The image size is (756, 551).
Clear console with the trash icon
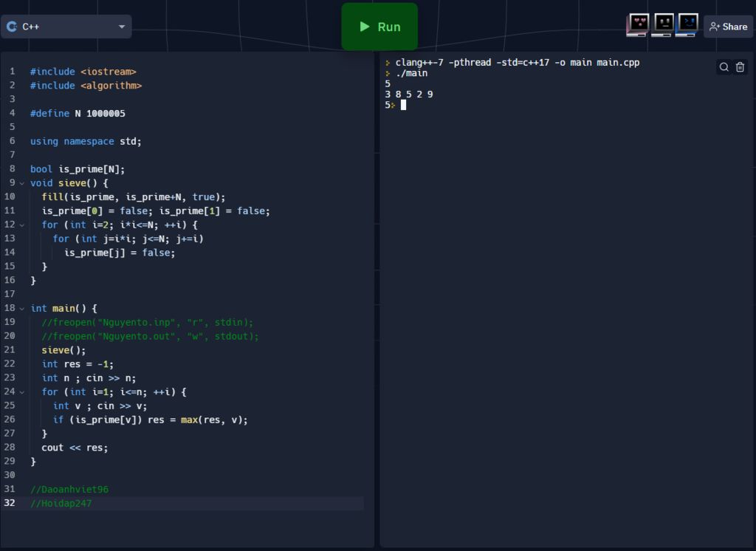(740, 67)
